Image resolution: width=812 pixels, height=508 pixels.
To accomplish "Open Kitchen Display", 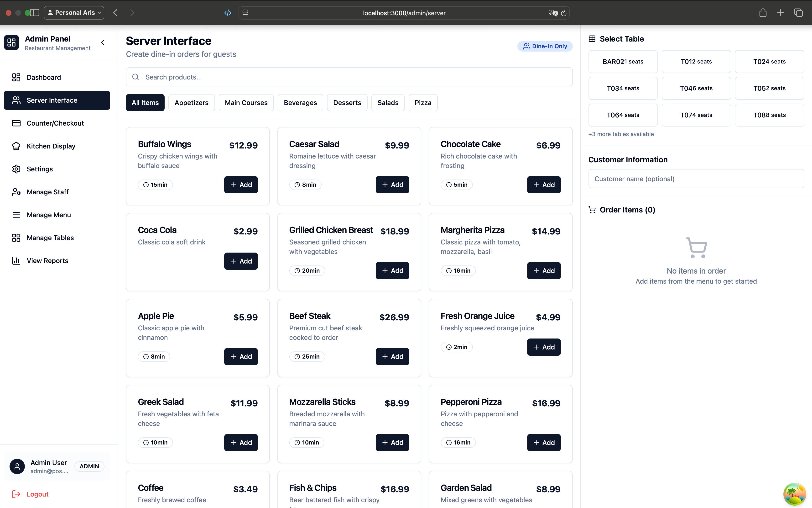I will point(57,146).
